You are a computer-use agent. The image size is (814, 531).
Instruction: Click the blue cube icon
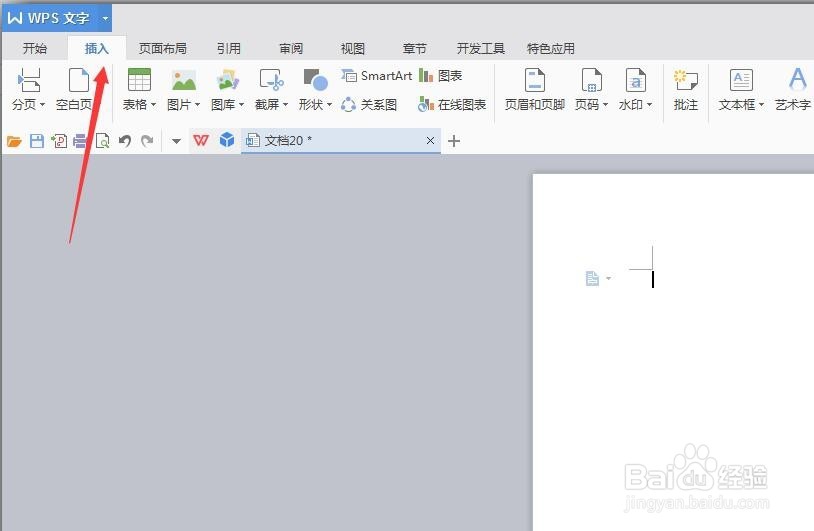point(227,140)
